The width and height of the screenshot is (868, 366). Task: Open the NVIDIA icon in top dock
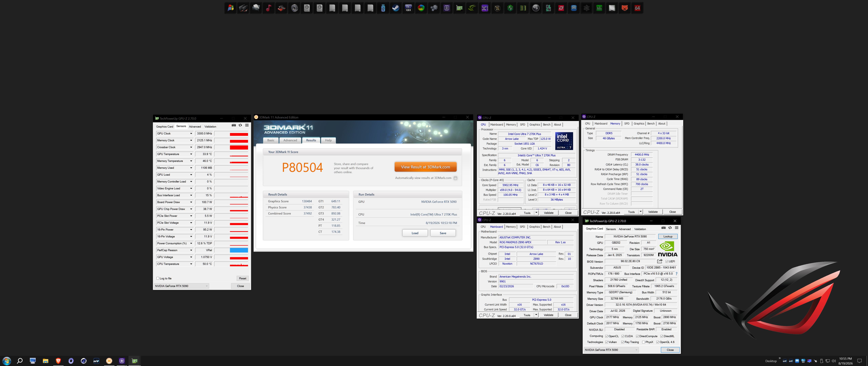(472, 8)
